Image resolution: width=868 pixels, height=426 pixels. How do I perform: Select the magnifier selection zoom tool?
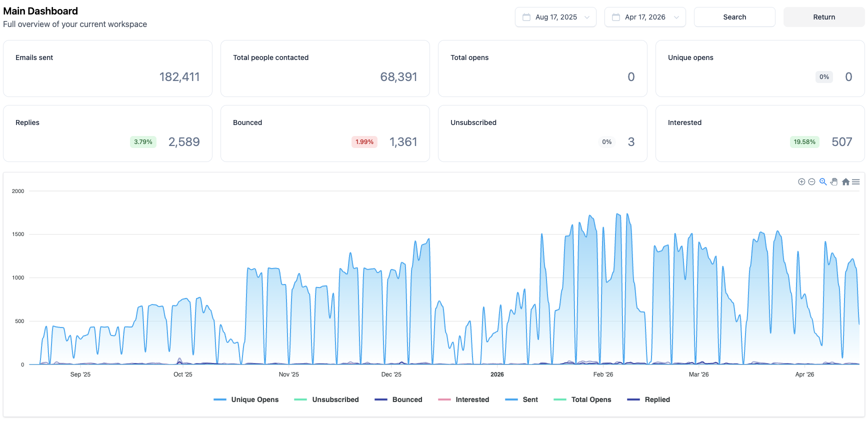click(x=823, y=182)
